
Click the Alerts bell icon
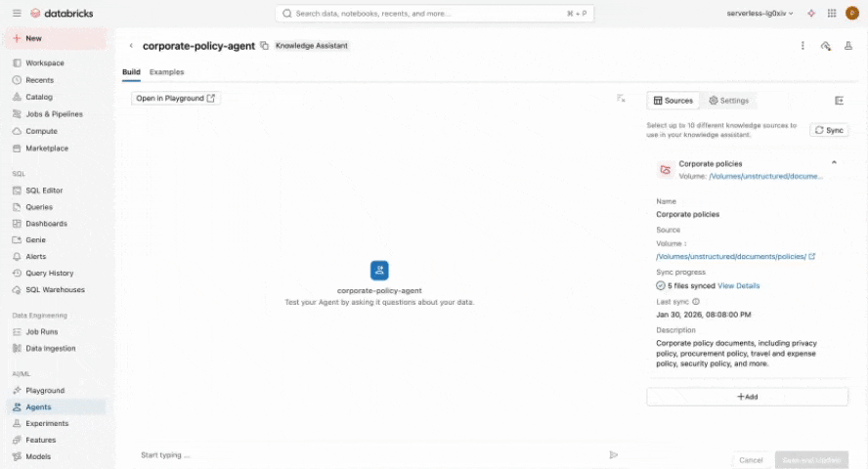coord(17,257)
